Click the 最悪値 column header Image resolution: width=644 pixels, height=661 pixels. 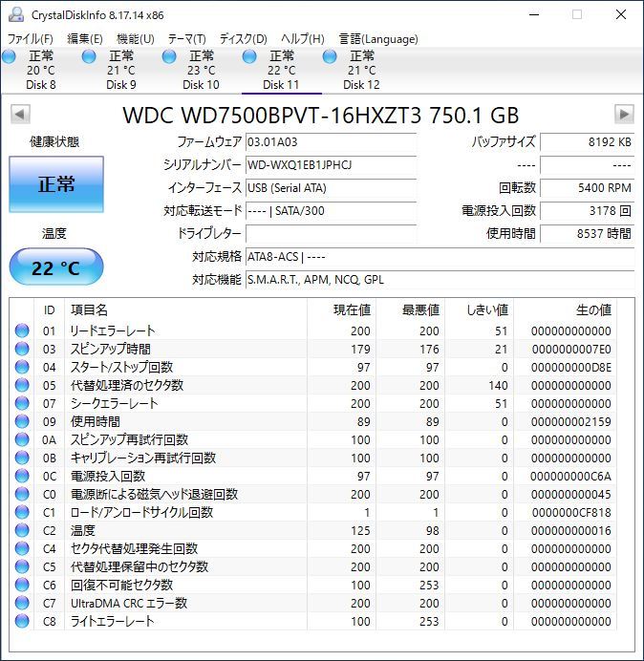tap(410, 310)
